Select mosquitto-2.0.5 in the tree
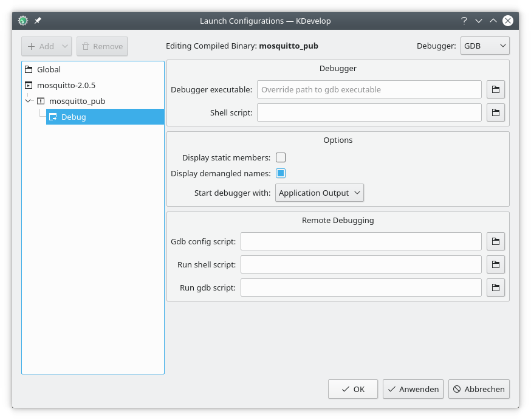This screenshot has width=531, height=420. [x=93, y=85]
